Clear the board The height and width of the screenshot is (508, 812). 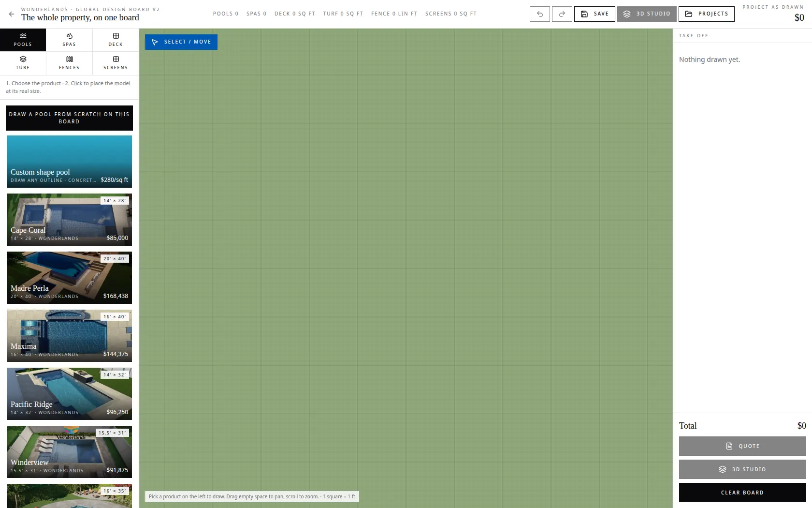742,493
